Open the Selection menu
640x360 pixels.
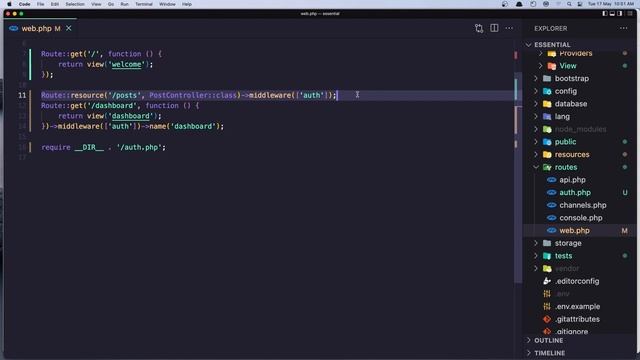[75, 4]
